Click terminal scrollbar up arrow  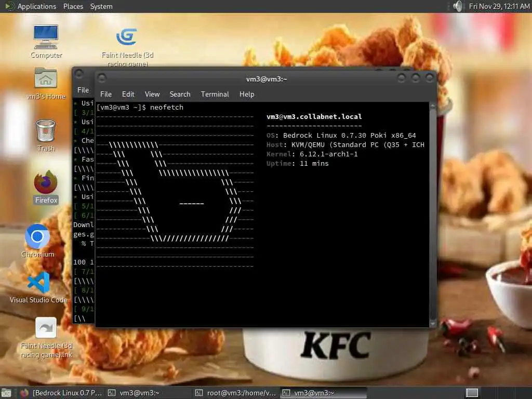tap(433, 105)
